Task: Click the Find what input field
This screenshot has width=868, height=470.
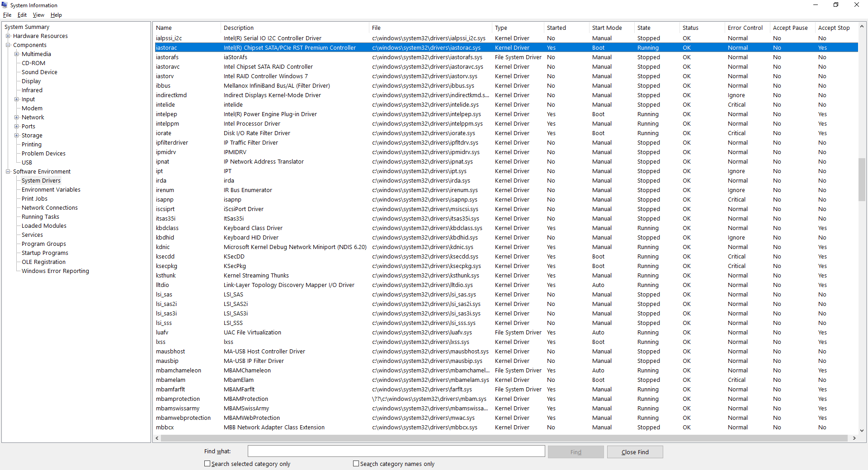Action: click(x=396, y=451)
